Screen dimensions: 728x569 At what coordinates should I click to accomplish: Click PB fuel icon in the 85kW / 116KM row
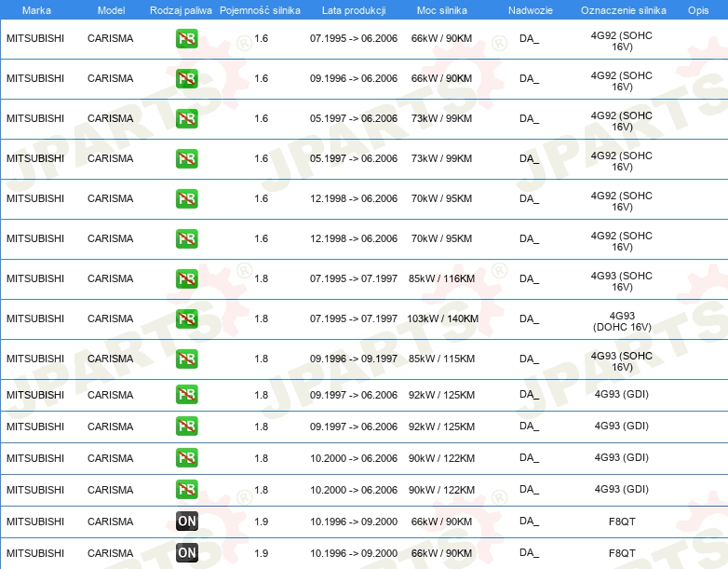pos(187,279)
